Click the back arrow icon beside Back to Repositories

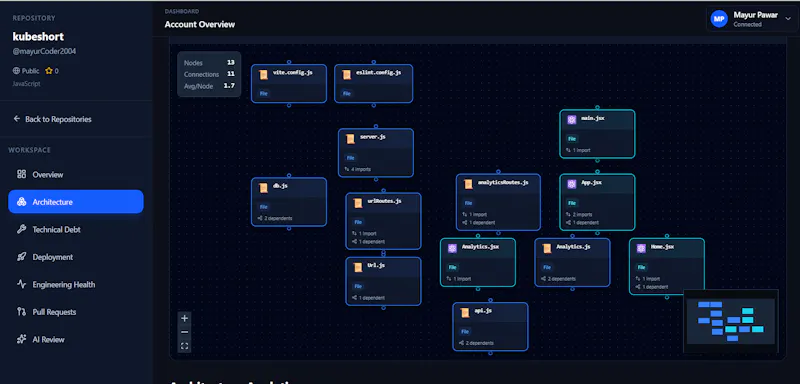[17, 119]
